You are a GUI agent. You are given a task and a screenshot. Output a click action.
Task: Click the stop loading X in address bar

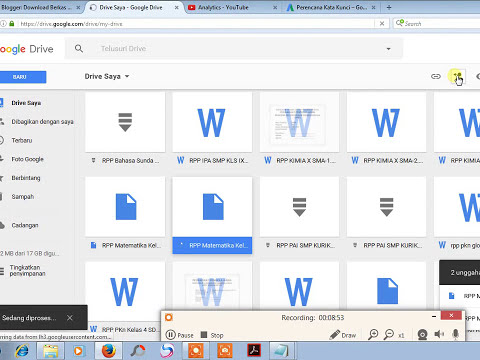point(382,24)
